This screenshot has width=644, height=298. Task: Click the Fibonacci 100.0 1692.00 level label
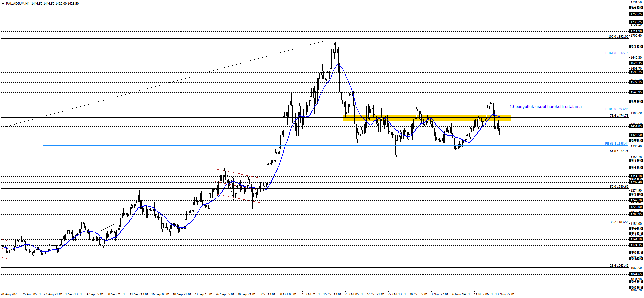[618, 37]
